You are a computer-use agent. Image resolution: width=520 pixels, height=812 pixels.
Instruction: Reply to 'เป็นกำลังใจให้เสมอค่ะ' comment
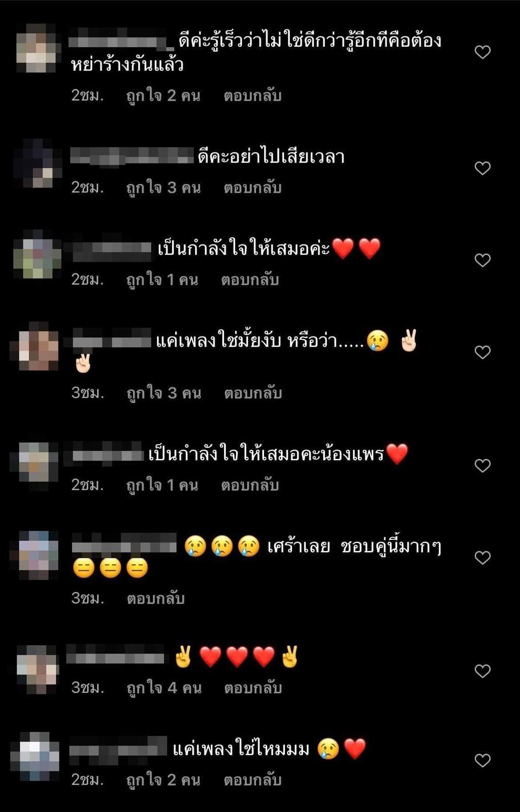[x=250, y=280]
